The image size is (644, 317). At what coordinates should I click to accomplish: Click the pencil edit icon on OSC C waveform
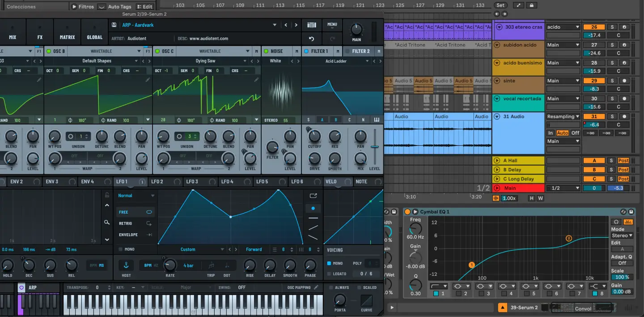pyautogui.click(x=256, y=80)
